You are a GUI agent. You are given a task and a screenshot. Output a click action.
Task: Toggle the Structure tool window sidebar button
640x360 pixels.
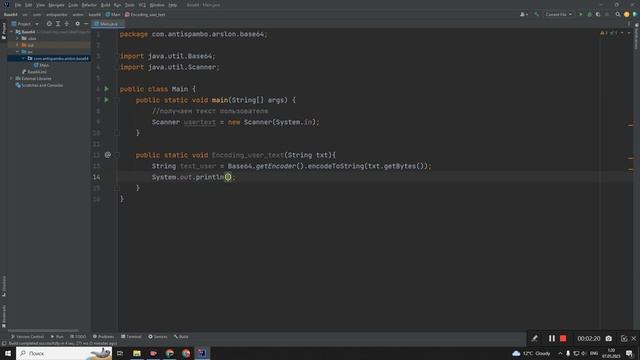4,286
